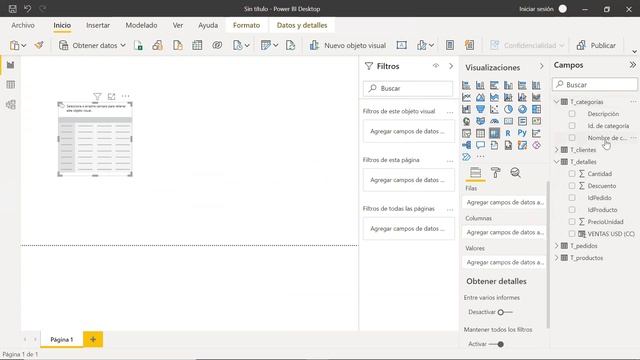Check the IdPedido field

pos(572,198)
